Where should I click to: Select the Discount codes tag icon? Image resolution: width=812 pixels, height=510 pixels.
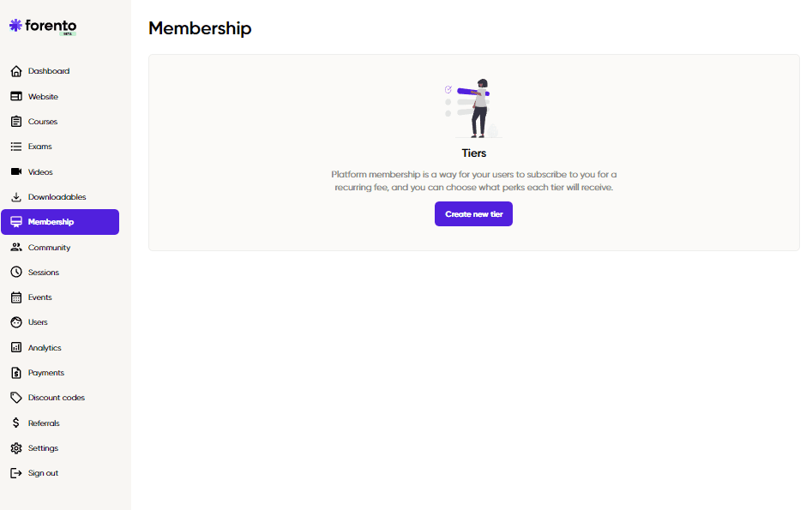(16, 398)
